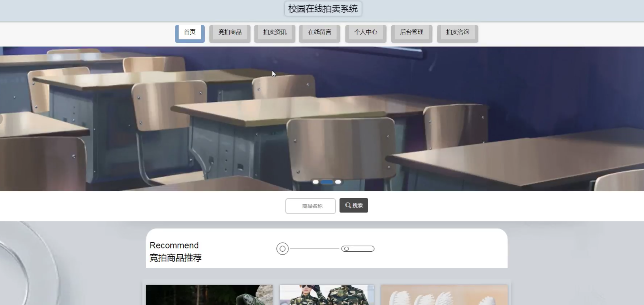Select the active blue carousel indicator
This screenshot has height=305, width=644.
327,182
